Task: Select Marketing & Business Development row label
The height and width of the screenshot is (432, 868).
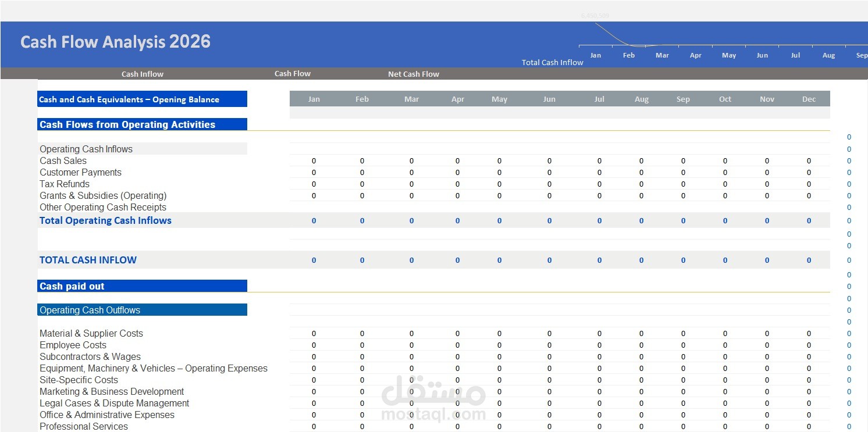Action: coord(112,391)
